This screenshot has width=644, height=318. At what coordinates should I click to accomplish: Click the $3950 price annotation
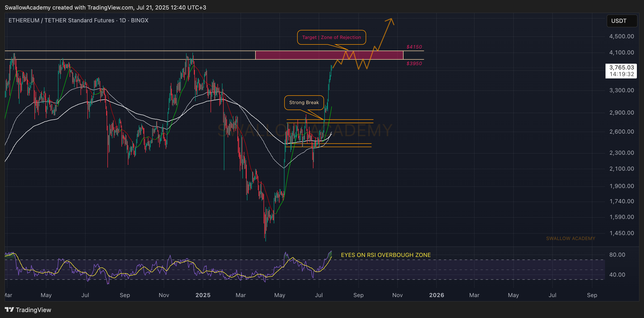pos(414,63)
